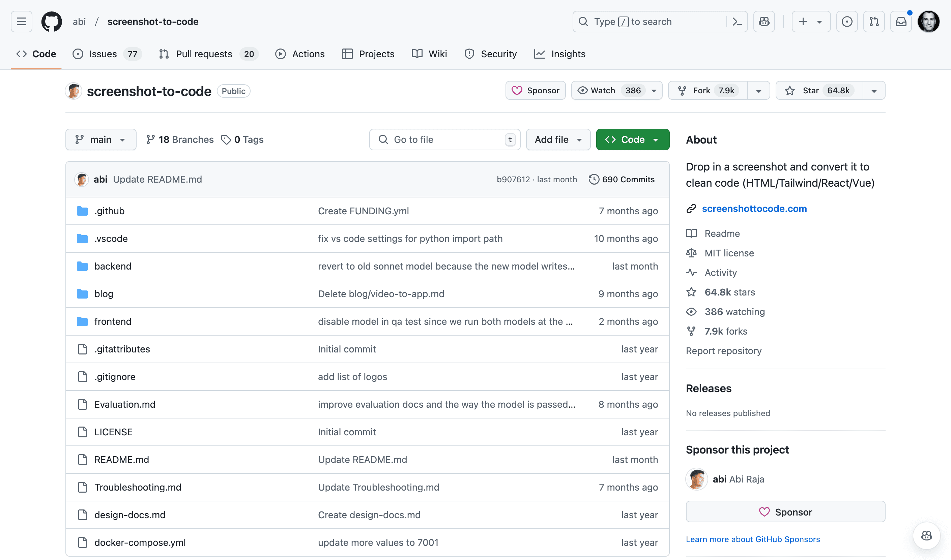Open the Issues tab
This screenshot has height=560, width=951.
[107, 54]
